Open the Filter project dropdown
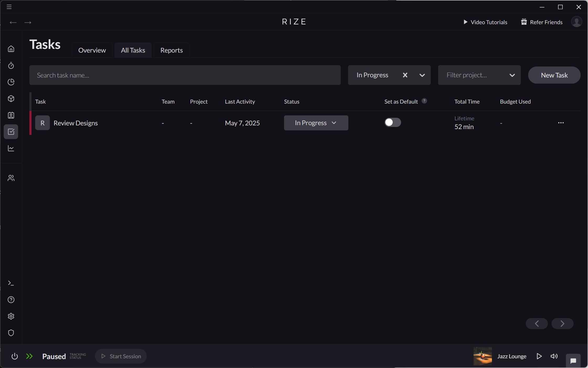588x368 pixels. tap(479, 75)
